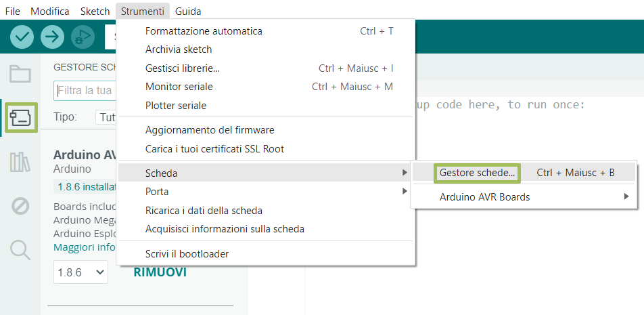Viewport: 644px width, 315px height.
Task: Choose Ricarica i dati della scheda
Action: [266, 211]
